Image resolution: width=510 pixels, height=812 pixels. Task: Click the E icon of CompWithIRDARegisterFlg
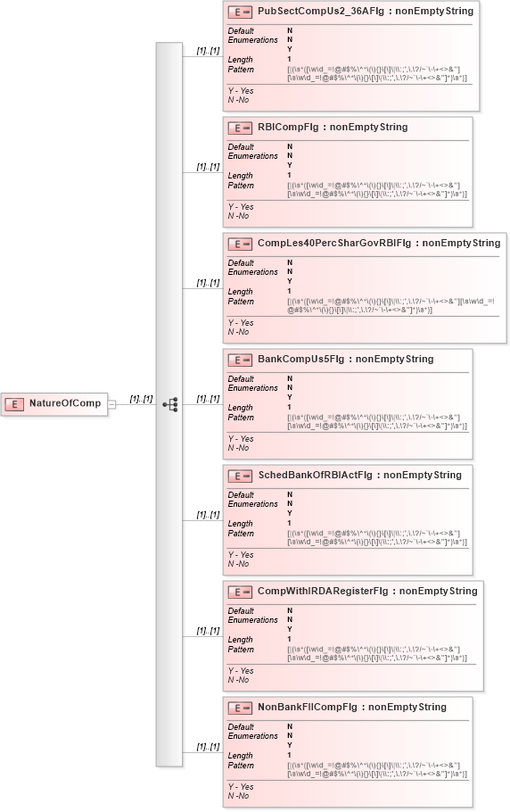[x=240, y=592]
